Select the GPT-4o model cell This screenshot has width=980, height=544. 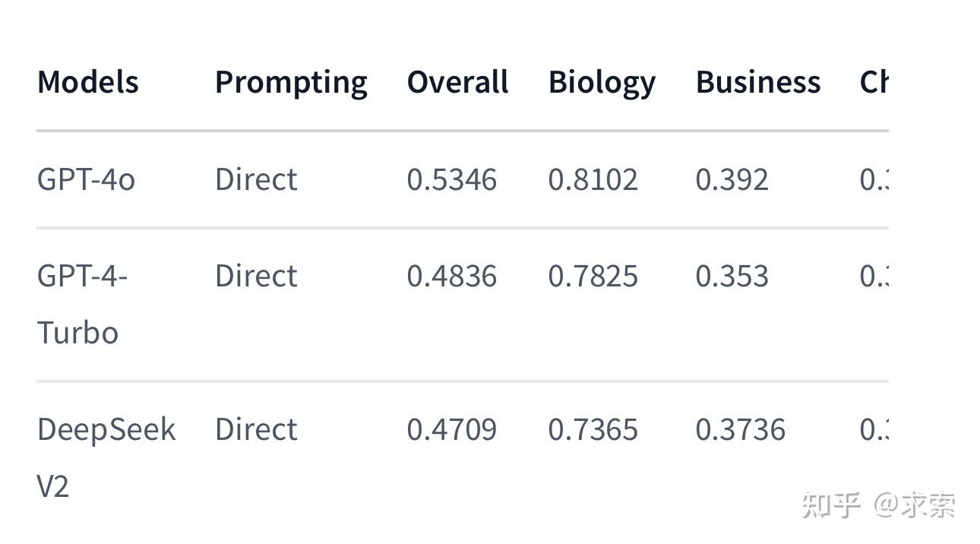point(86,180)
